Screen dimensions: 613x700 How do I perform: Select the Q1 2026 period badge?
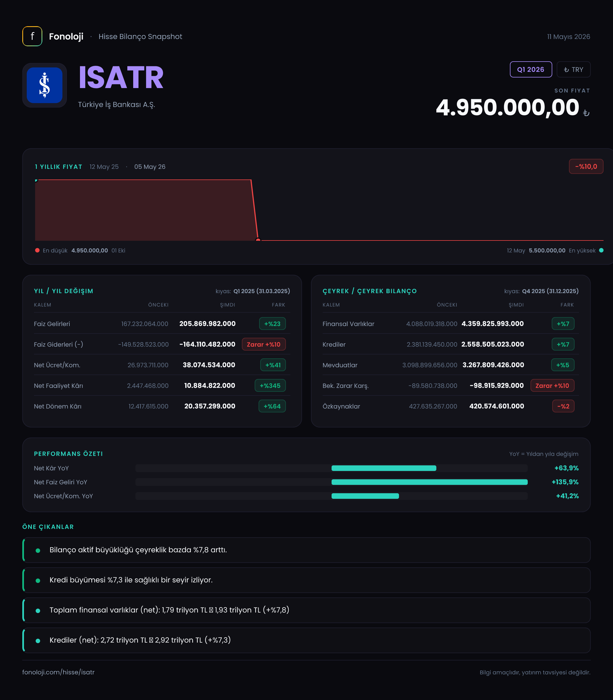coord(531,69)
